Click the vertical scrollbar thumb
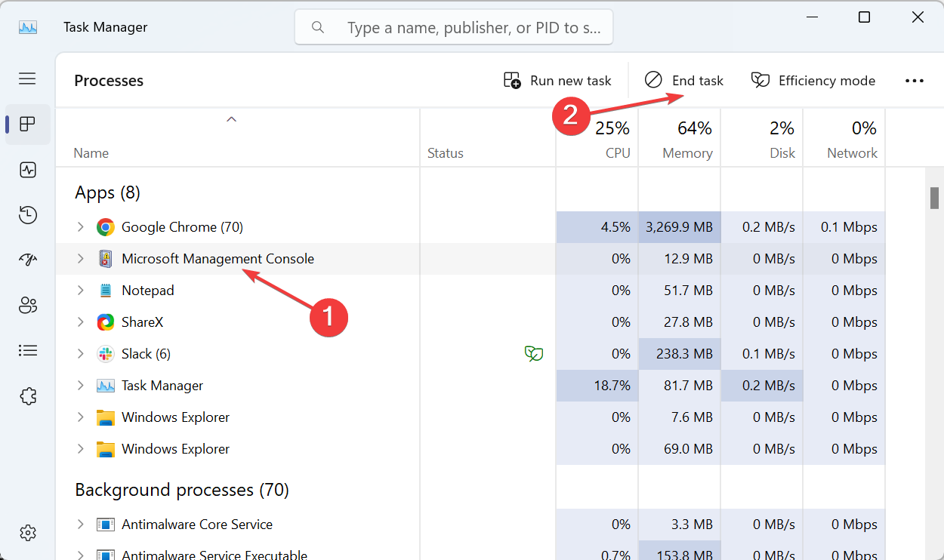The height and width of the screenshot is (560, 944). 934,197
